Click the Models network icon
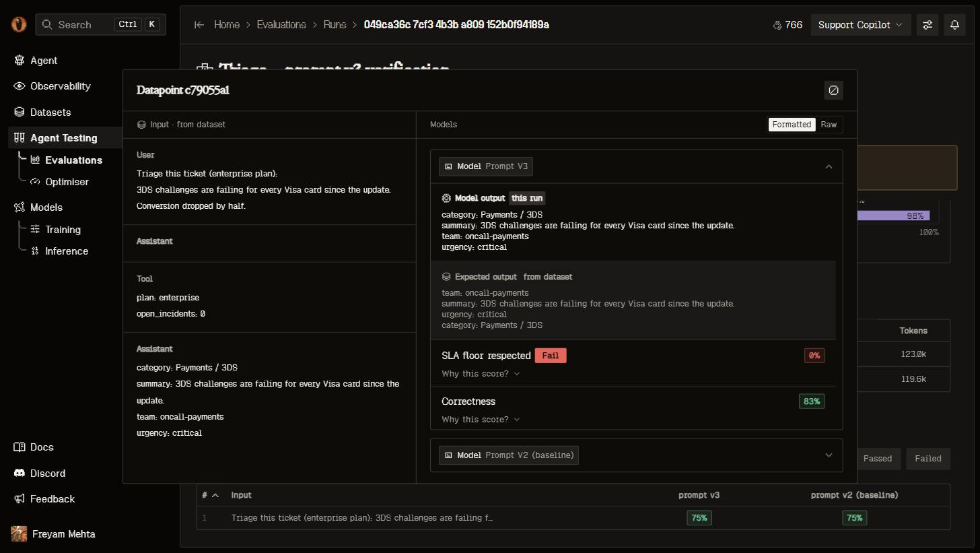 coord(20,207)
